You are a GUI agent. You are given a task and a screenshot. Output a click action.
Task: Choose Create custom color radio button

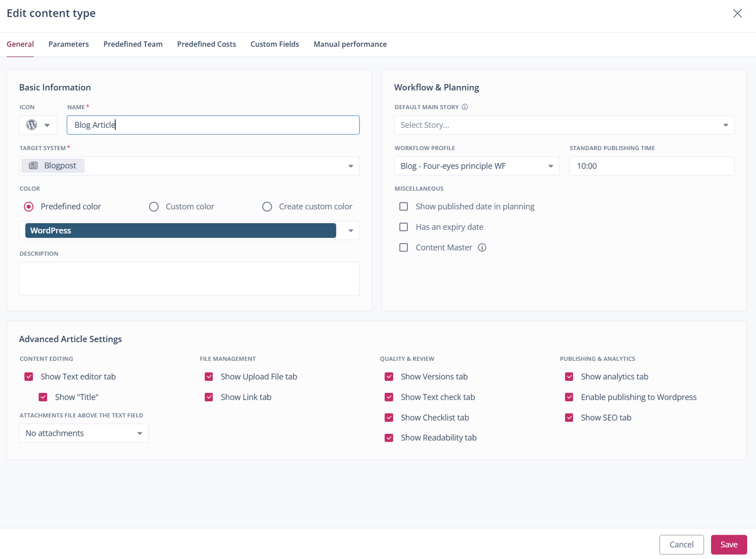pos(267,207)
